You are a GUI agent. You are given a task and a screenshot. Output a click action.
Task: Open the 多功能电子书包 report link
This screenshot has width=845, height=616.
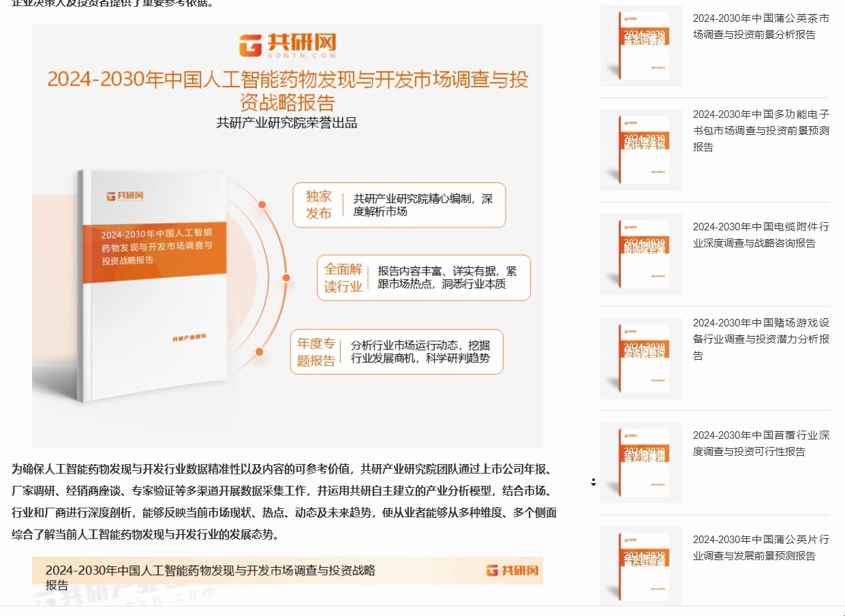pyautogui.click(x=761, y=130)
